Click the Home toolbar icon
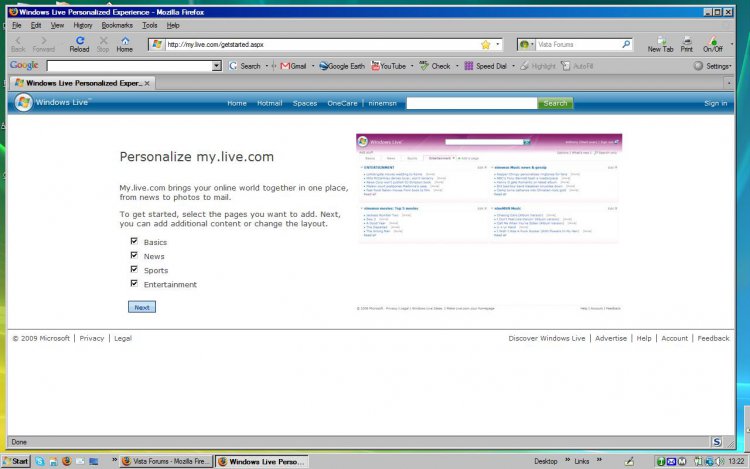Screen dimensions: 750x469 coord(125,41)
